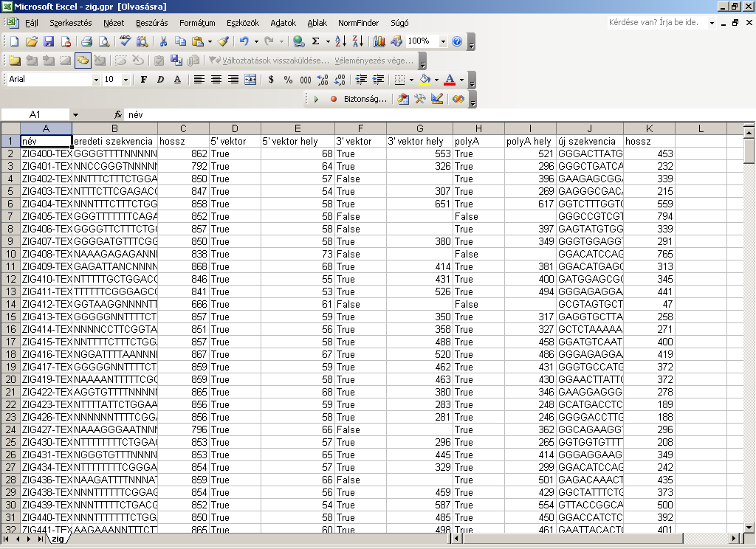Run the ABC spelling check
The image size is (756, 549).
tap(126, 41)
